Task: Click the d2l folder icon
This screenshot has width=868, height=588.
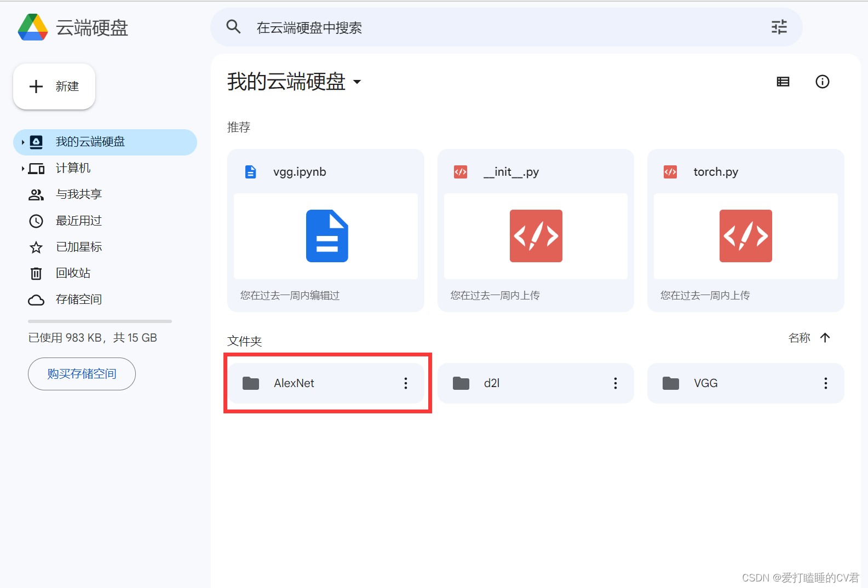Action: 461,383
